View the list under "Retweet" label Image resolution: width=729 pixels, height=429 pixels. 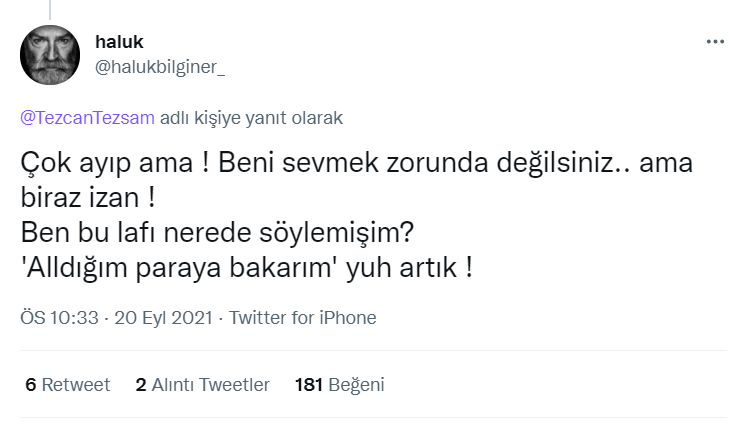[76, 384]
